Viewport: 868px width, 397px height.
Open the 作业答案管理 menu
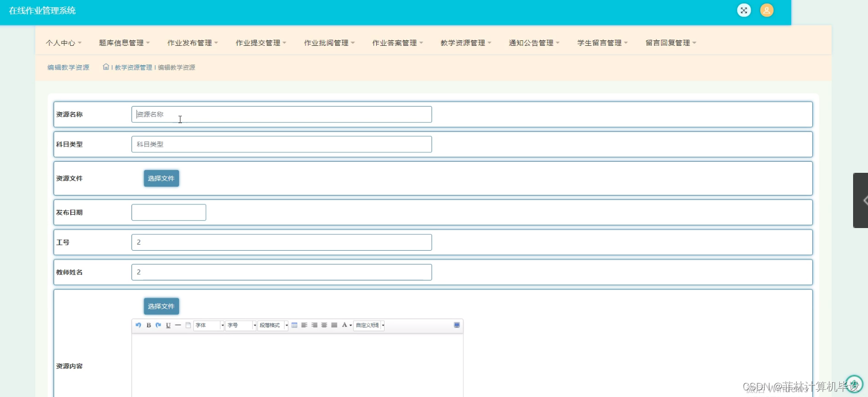click(398, 43)
